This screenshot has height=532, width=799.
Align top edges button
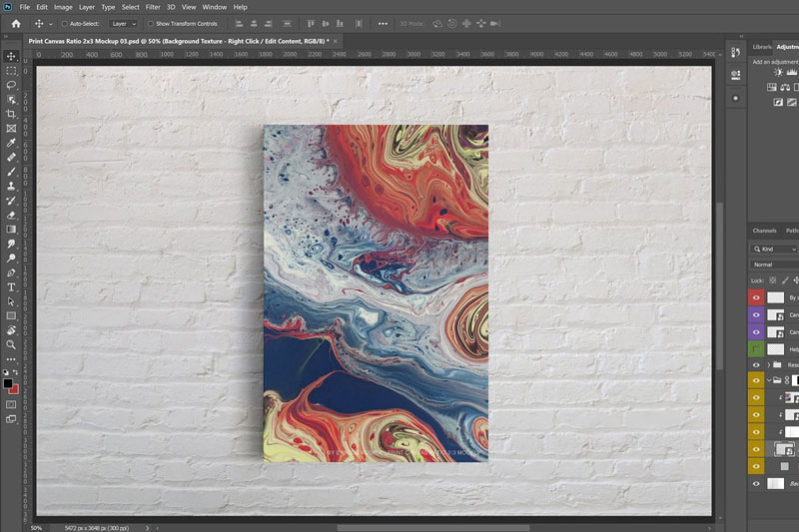tap(311, 23)
